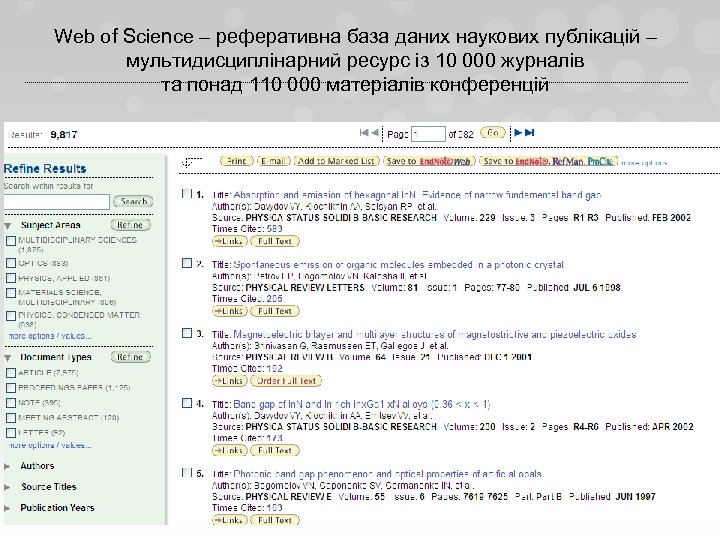
Task: Check Materials Science, Multidisciplinary checkbox
Action: pyautogui.click(x=11, y=293)
